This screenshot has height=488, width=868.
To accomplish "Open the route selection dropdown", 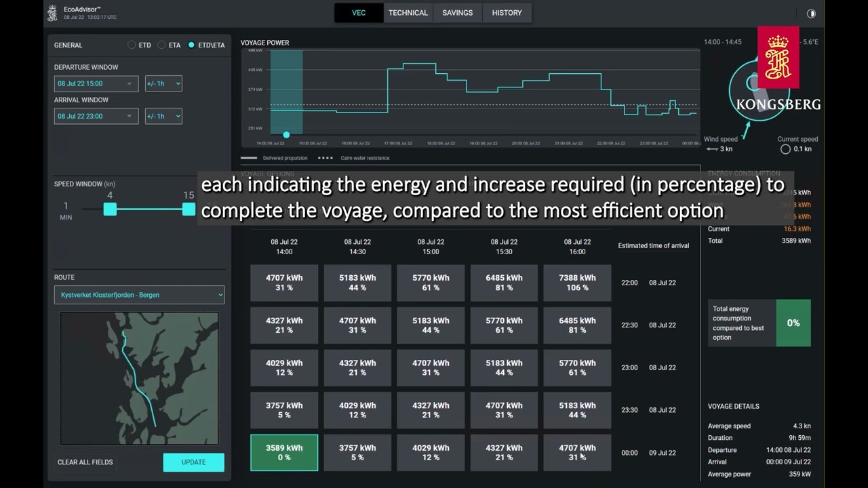I will pos(139,295).
